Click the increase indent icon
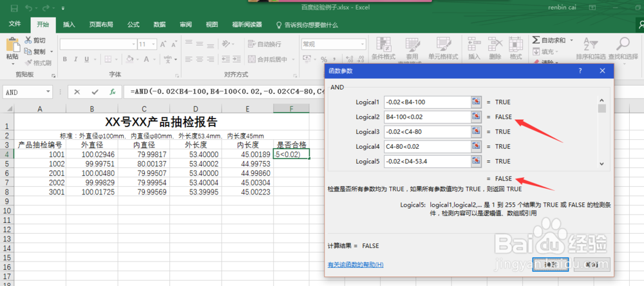The image size is (644, 286). [x=238, y=59]
